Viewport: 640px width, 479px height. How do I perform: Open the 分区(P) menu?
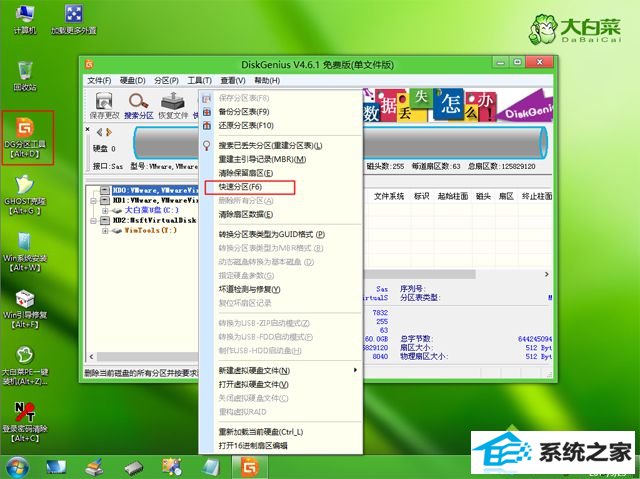166,80
